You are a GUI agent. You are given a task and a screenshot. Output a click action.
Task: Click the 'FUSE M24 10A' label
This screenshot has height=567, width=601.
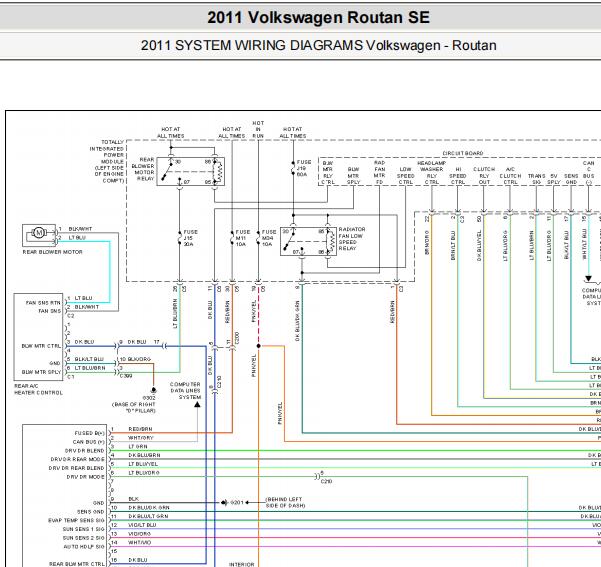[x=269, y=238]
